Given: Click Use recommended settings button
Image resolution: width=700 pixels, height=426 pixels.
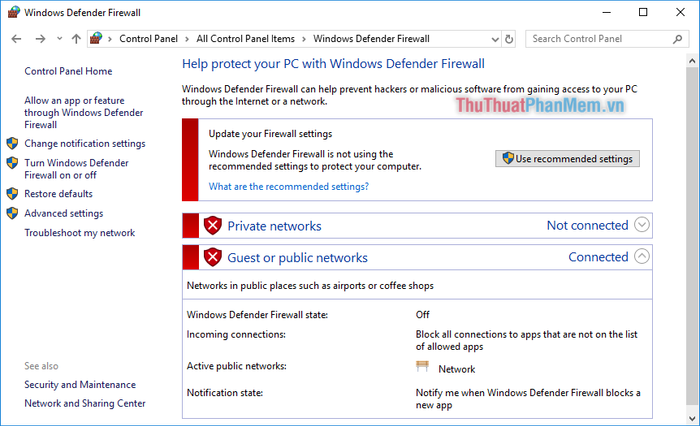Looking at the screenshot, I should (x=567, y=159).
